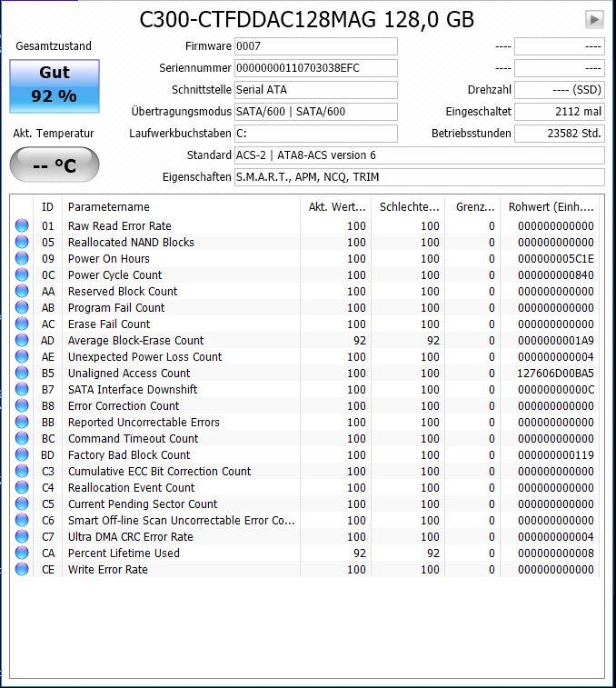This screenshot has height=688, width=616.
Task: Click raw value 000000000008
Action: pos(555,553)
